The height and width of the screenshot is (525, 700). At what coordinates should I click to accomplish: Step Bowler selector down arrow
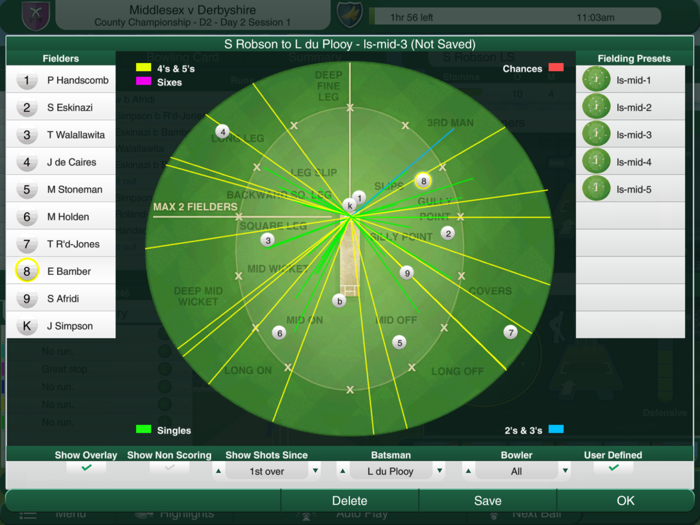[x=565, y=471]
